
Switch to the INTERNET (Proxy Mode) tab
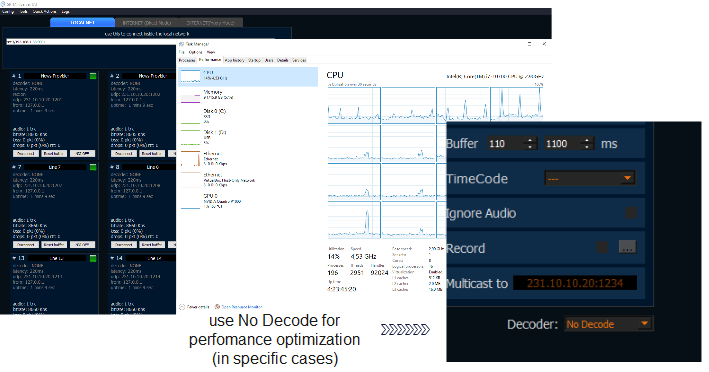(211, 23)
